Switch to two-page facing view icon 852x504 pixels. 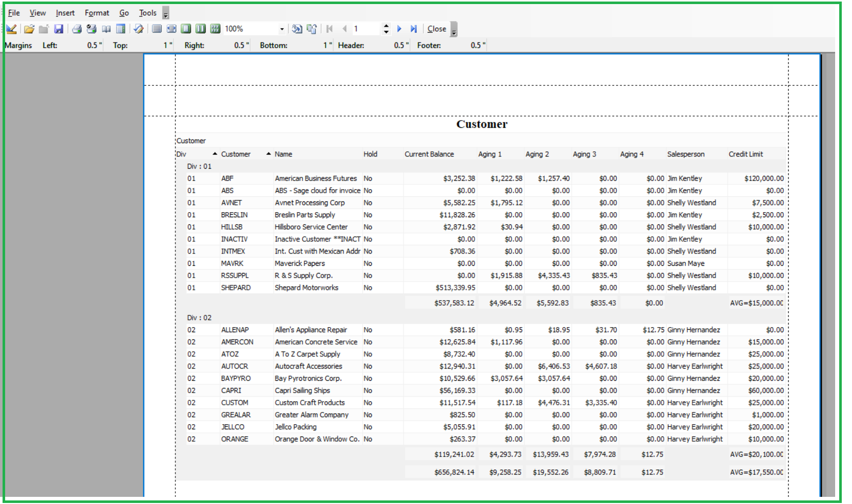coord(200,29)
